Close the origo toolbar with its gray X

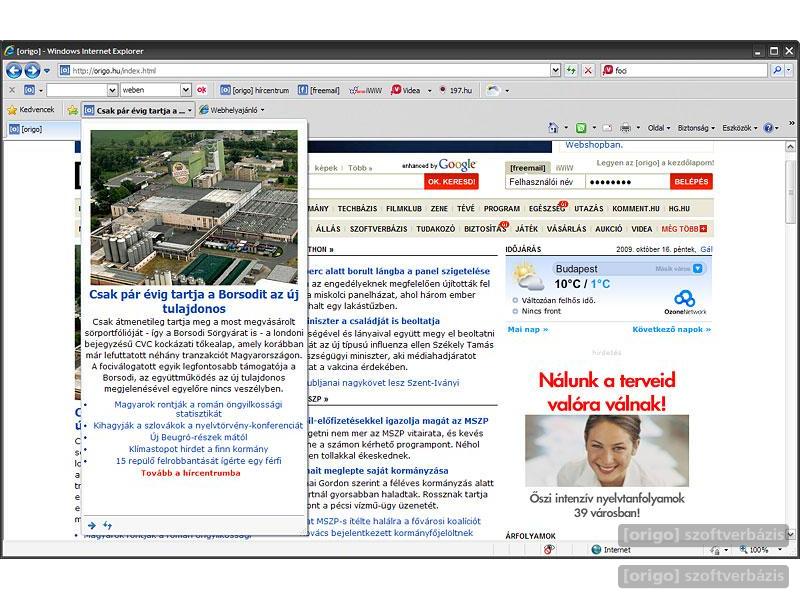pos(12,90)
